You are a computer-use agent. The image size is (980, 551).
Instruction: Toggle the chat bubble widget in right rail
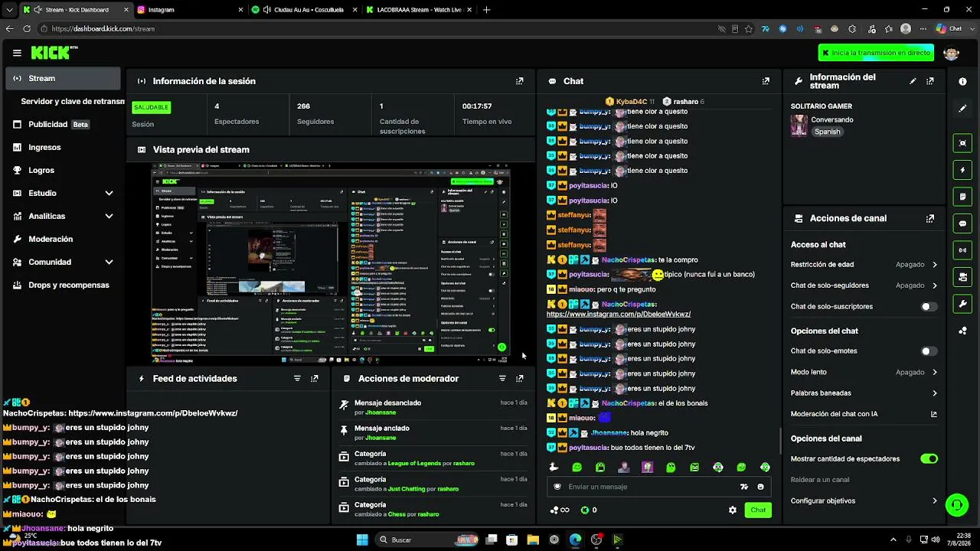(x=962, y=223)
